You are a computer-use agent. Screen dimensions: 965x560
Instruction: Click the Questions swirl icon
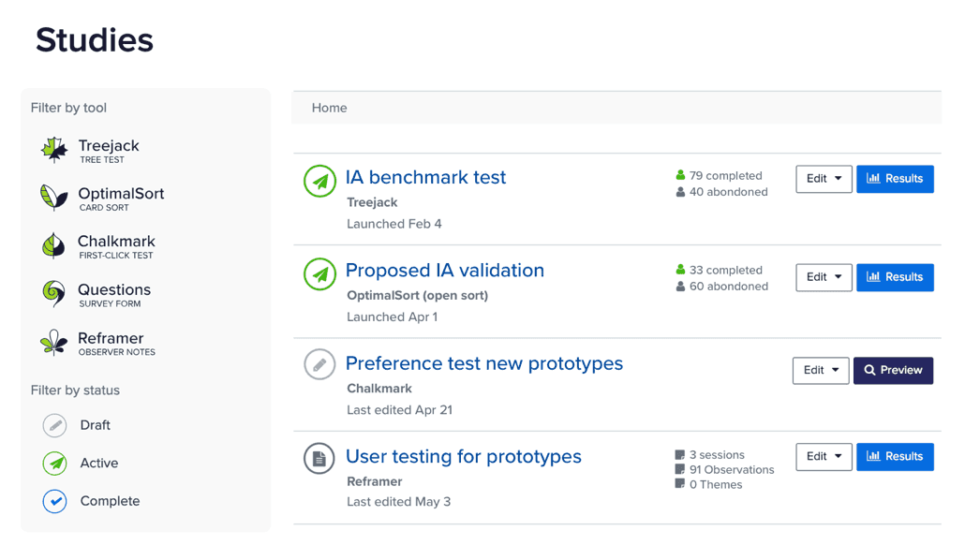53,293
